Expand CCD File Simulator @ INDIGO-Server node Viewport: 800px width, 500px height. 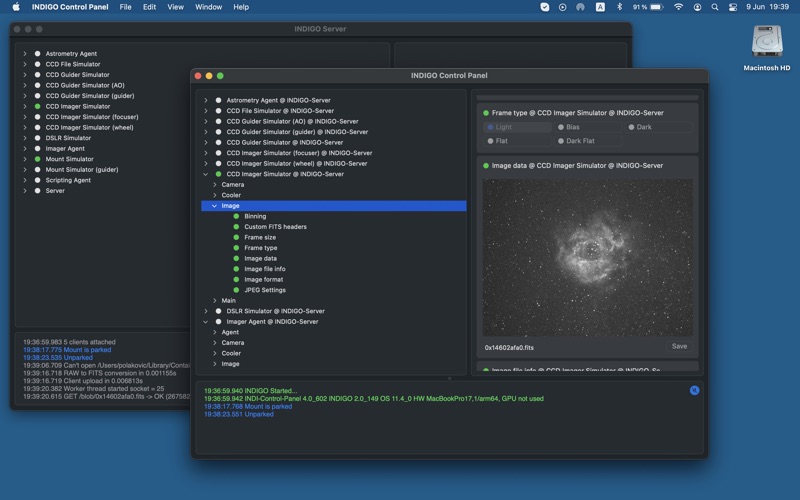click(x=206, y=111)
